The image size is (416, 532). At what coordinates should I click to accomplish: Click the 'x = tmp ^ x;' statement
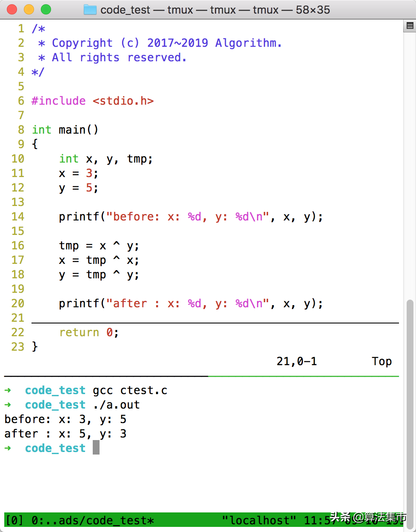pos(99,260)
